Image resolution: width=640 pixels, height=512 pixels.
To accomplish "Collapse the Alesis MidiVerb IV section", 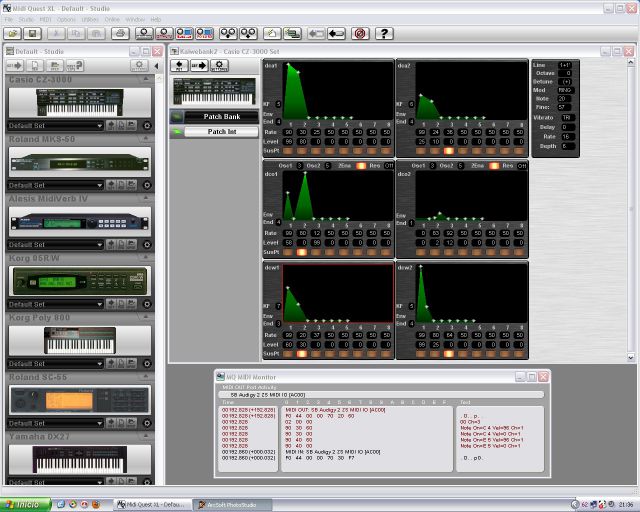I will [x=147, y=198].
